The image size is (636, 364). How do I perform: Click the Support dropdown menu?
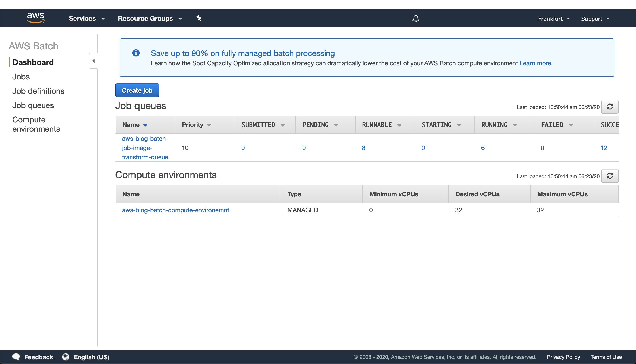coord(594,18)
